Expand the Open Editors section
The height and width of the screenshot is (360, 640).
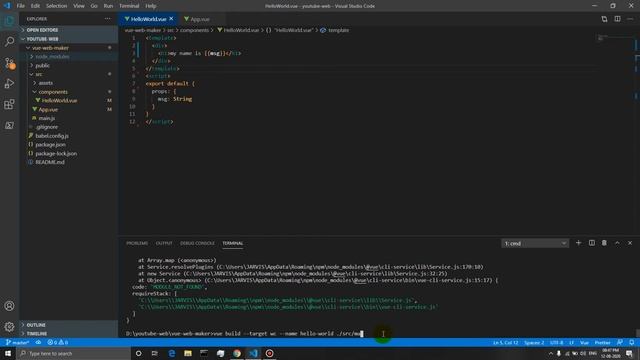click(x=69, y=30)
